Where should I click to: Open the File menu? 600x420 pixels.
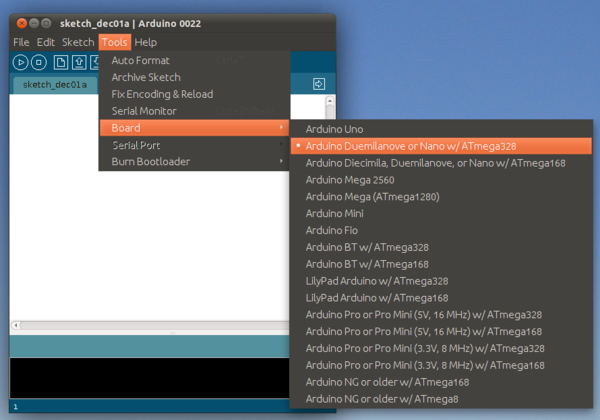pyautogui.click(x=21, y=42)
